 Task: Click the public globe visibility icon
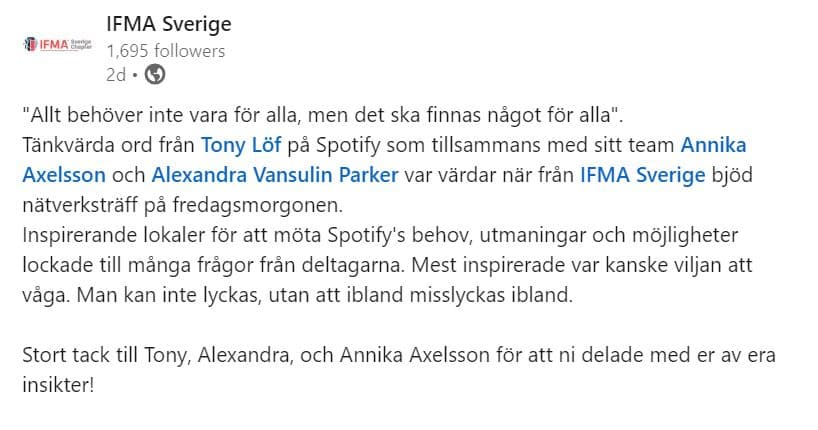[x=154, y=74]
